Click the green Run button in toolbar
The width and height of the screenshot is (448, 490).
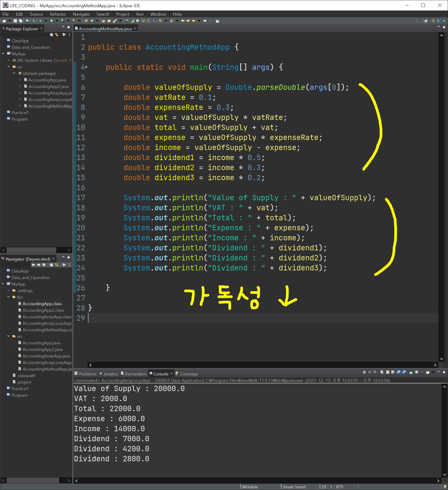click(52, 21)
